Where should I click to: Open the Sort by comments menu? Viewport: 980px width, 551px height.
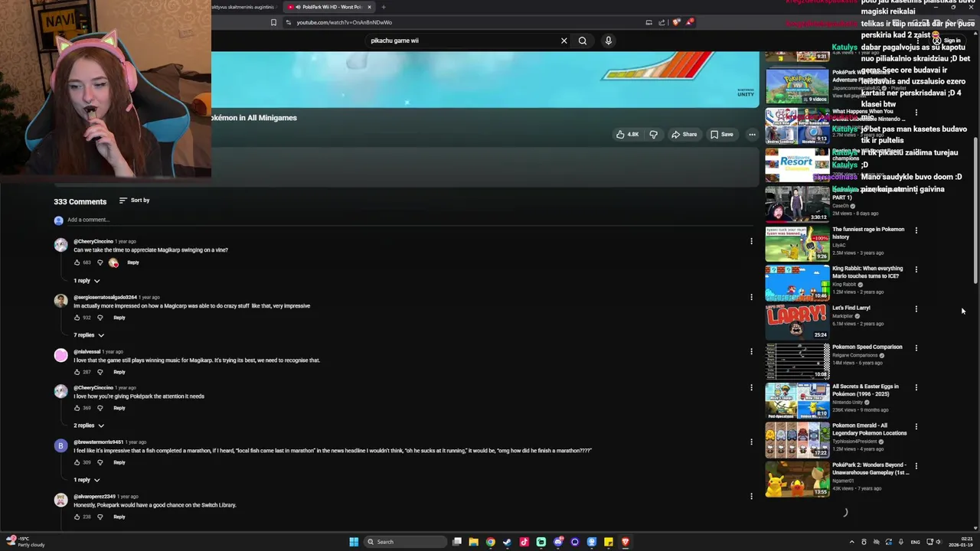[135, 201]
